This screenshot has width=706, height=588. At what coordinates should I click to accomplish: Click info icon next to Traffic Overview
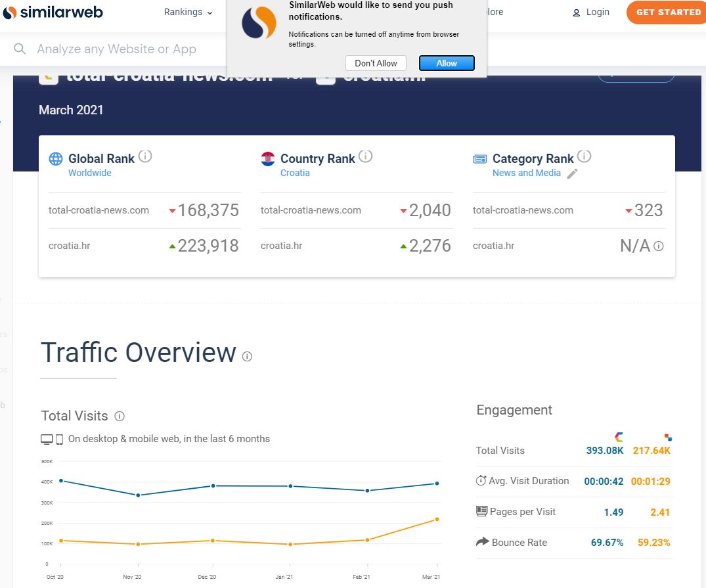click(x=247, y=356)
